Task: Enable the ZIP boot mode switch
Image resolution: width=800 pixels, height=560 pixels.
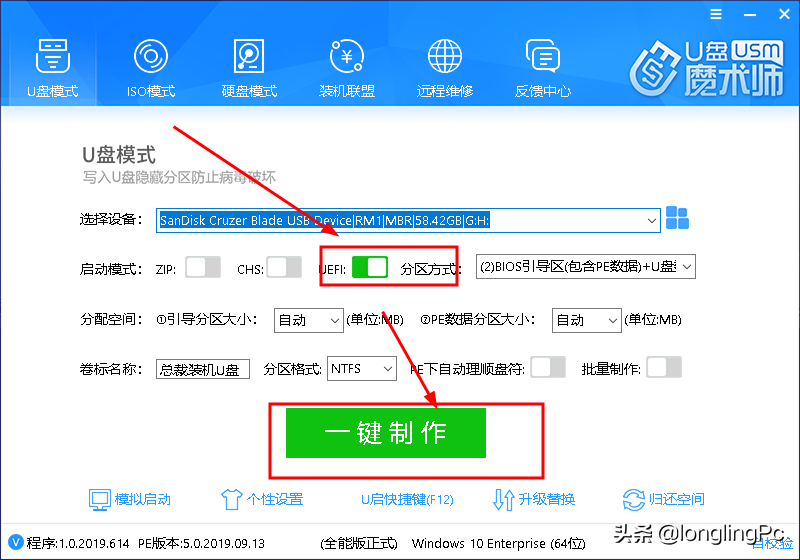Action: [x=203, y=267]
